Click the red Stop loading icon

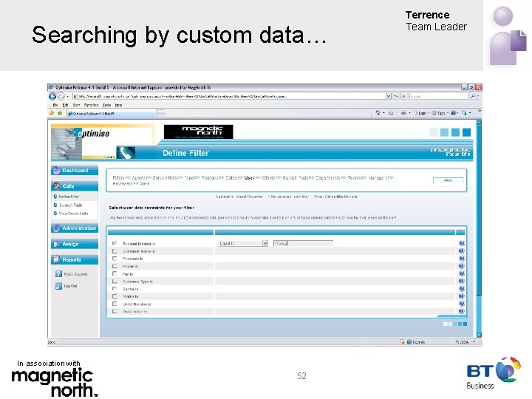403,96
